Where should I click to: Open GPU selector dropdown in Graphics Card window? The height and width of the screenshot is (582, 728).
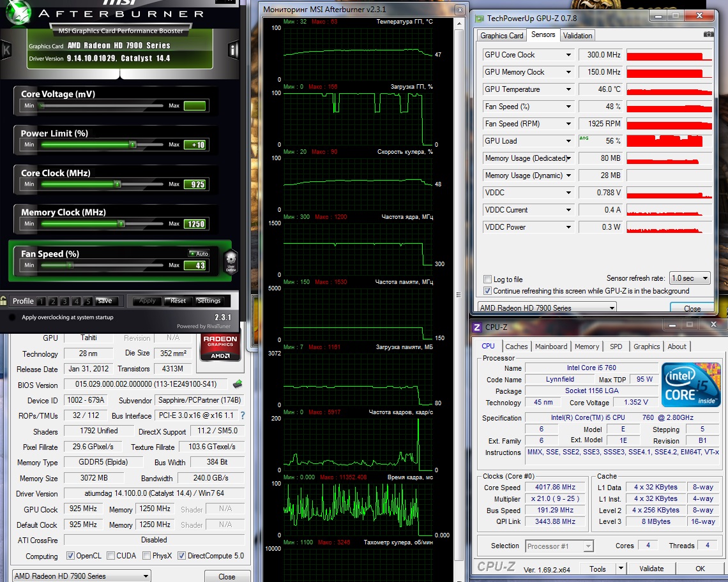pos(81,576)
